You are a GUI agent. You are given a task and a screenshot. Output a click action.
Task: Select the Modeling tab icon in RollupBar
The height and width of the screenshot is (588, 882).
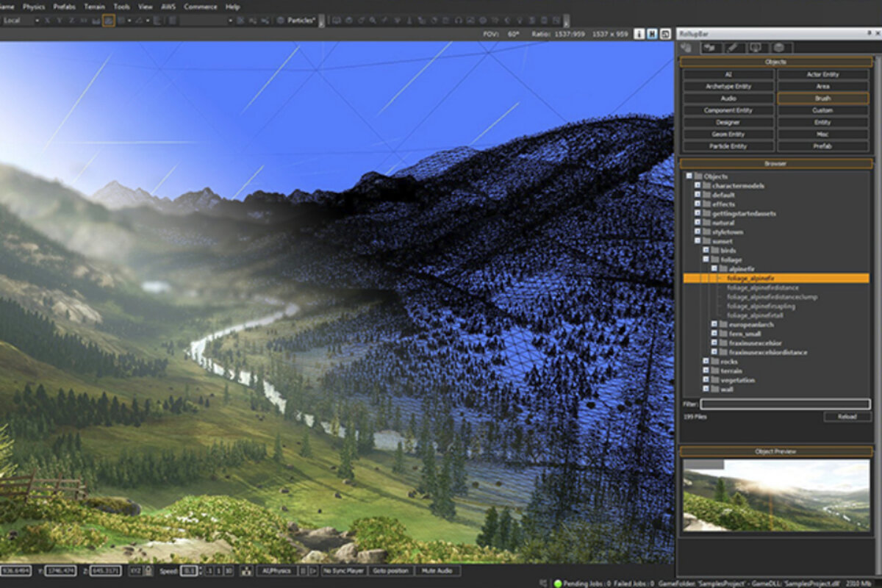pos(732,48)
